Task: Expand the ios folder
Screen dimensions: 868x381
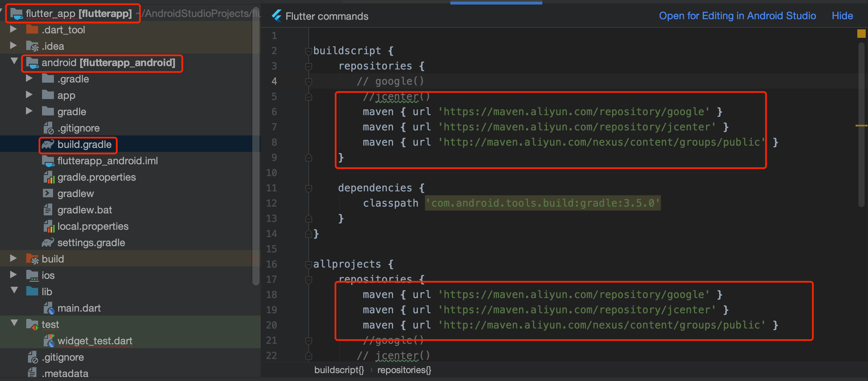Action: point(13,275)
